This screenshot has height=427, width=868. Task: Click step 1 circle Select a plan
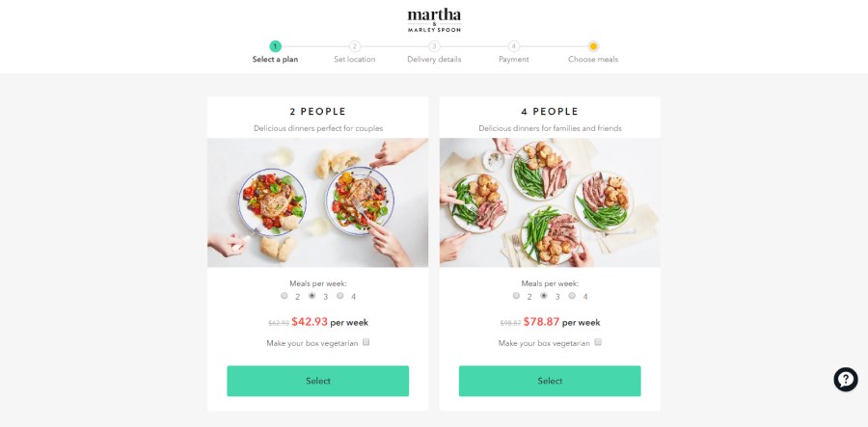click(275, 46)
